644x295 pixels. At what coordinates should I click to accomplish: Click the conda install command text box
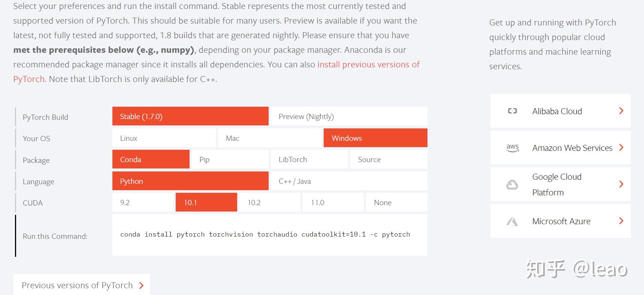tap(270, 235)
